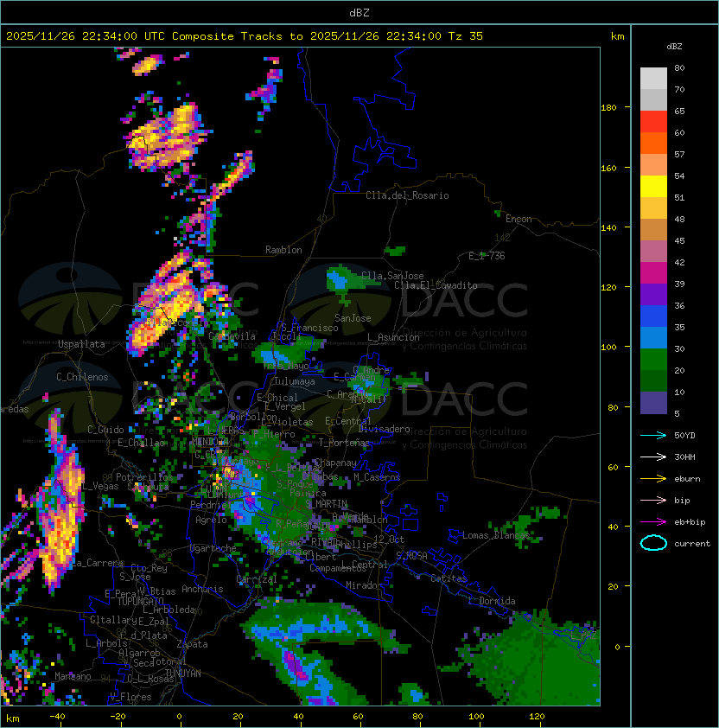Click the 'eb+bip' legend label
Screen dimensions: 719x728
point(690,522)
